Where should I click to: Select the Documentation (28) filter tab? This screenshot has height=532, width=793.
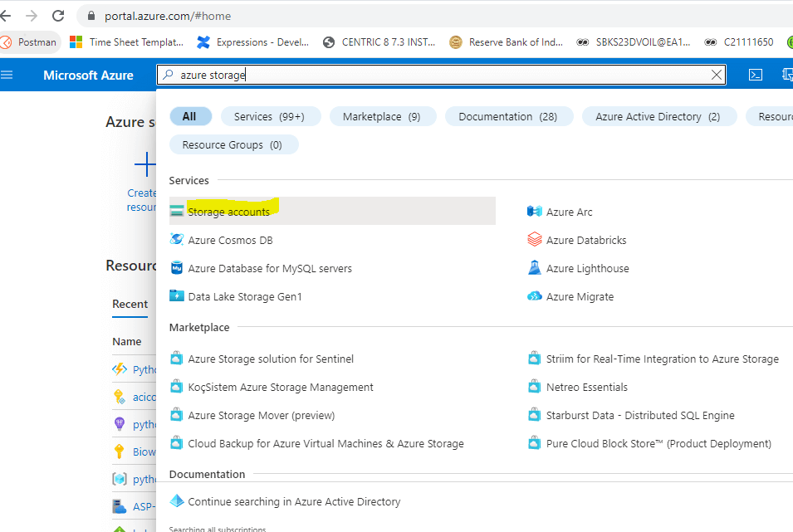click(x=509, y=116)
